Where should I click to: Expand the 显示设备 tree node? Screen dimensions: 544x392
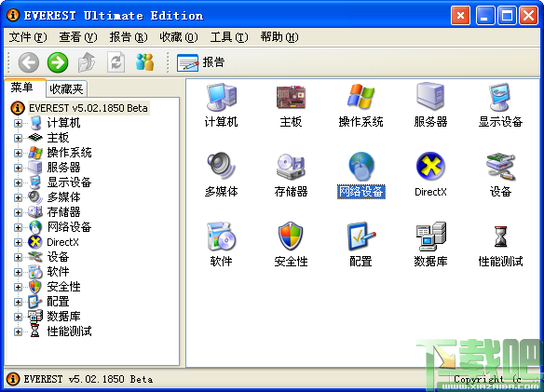pyautogui.click(x=18, y=182)
